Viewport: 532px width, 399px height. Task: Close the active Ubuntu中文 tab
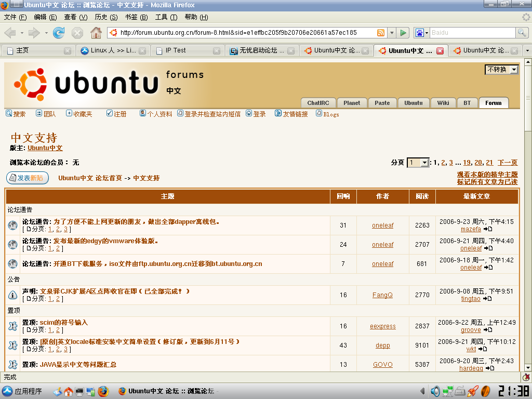tap(440, 51)
